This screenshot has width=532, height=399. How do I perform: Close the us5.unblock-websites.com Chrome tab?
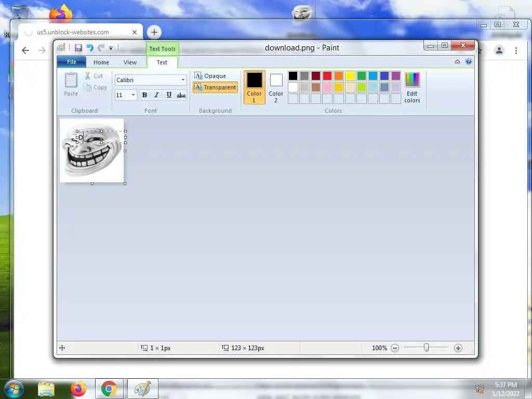click(x=135, y=32)
